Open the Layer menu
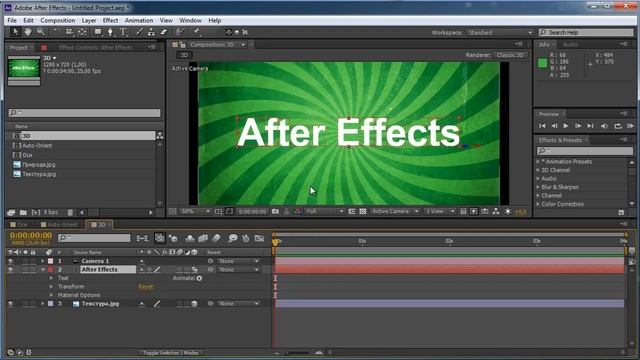Screen dimensions: 640x360 coord(89,20)
